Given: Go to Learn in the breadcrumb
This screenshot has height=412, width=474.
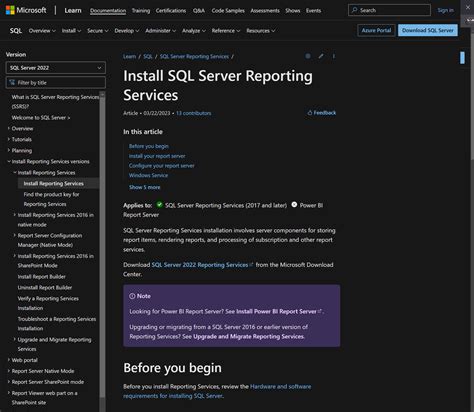Looking at the screenshot, I should [x=129, y=56].
